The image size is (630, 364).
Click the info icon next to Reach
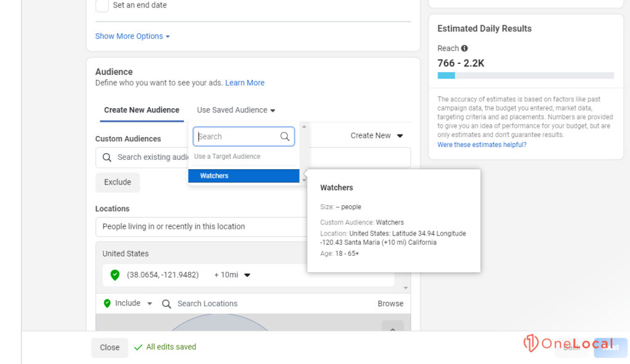(466, 48)
